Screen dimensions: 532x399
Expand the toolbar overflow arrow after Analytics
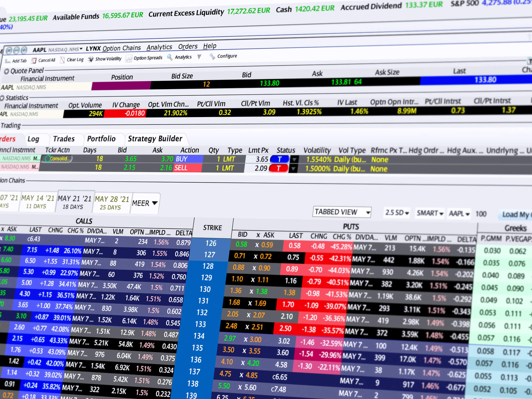tap(199, 57)
